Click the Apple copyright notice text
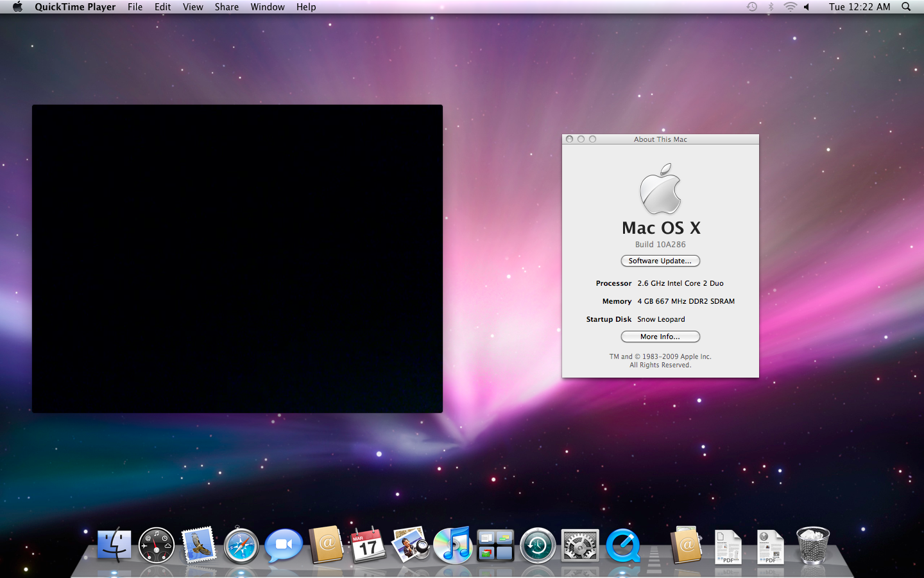Image resolution: width=924 pixels, height=578 pixels. tap(660, 361)
